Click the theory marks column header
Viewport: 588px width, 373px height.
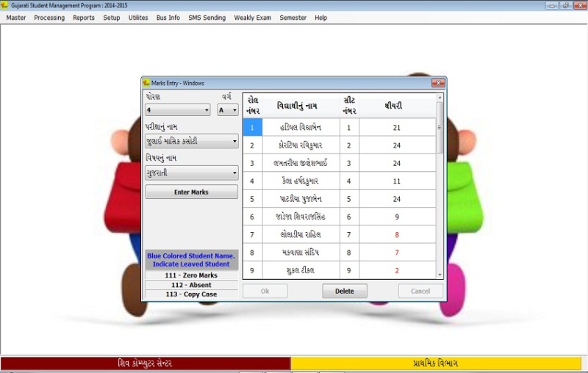[397, 106]
